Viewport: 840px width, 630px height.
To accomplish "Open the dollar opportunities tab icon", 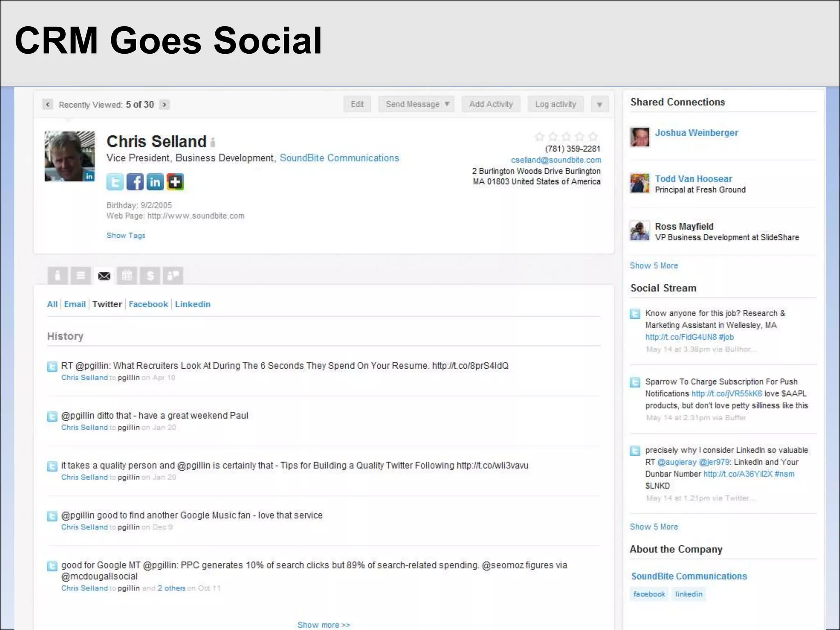I will coord(150,276).
